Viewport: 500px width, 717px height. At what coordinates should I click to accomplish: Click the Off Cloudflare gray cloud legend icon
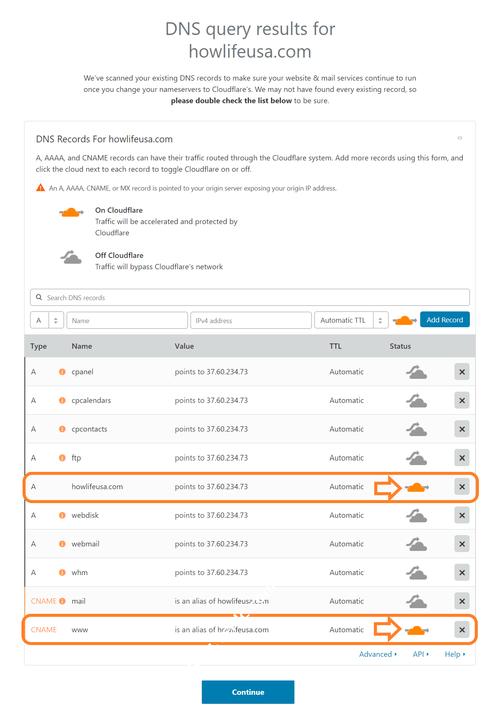pos(71,257)
